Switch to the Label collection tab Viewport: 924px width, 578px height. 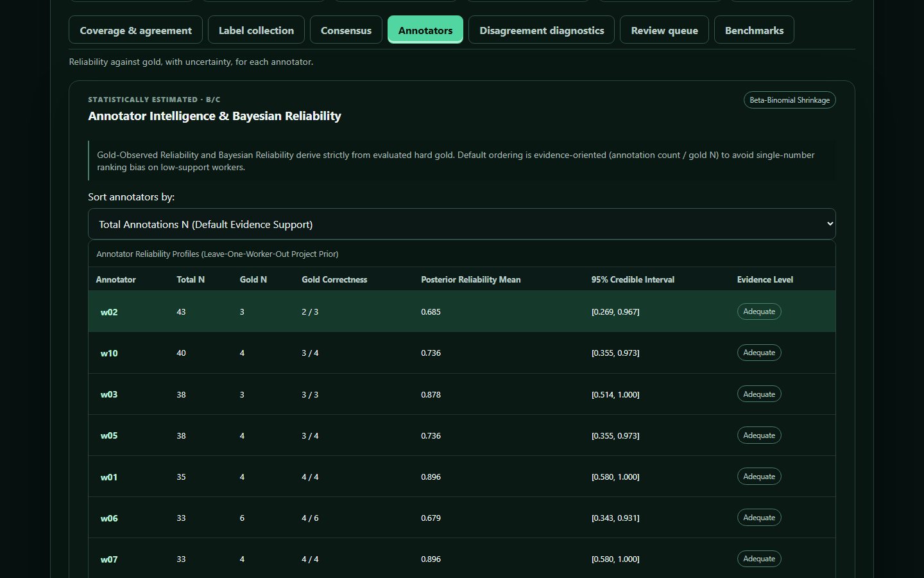tap(256, 30)
